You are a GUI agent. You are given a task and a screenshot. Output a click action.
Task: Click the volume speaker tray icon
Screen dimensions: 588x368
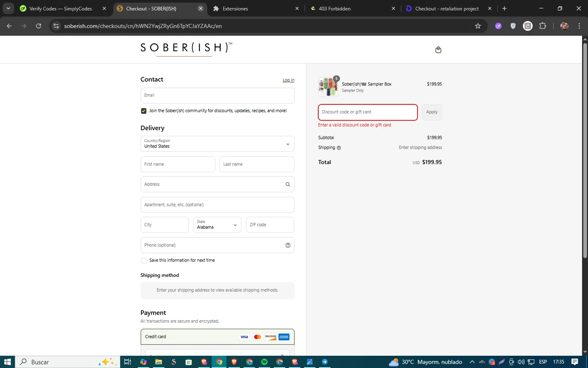[x=521, y=362]
